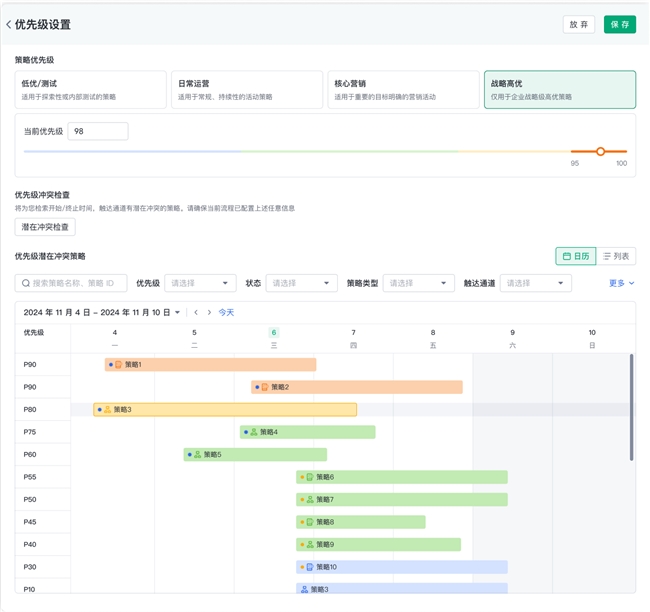This screenshot has height=612, width=650.
Task: Click the icon on 策略10 bar
Action: (x=310, y=567)
